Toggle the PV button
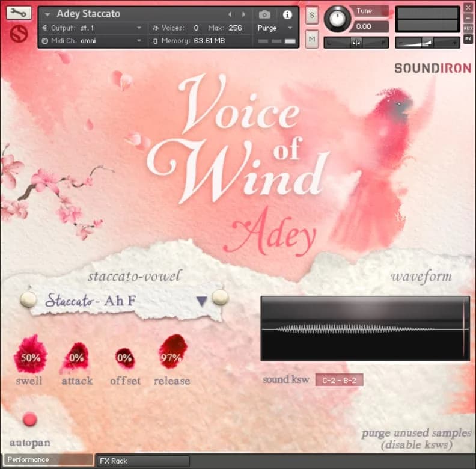The image size is (476, 469). 468,39
